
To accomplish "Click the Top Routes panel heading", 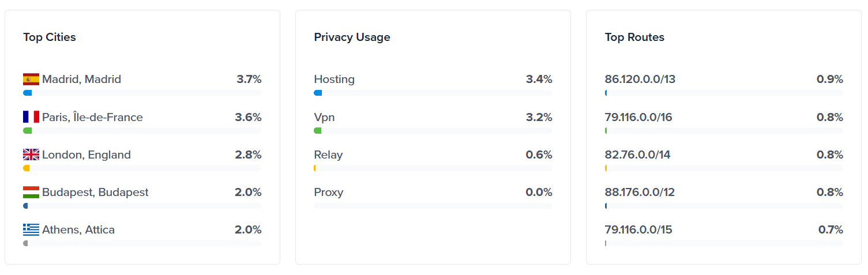I will (634, 37).
